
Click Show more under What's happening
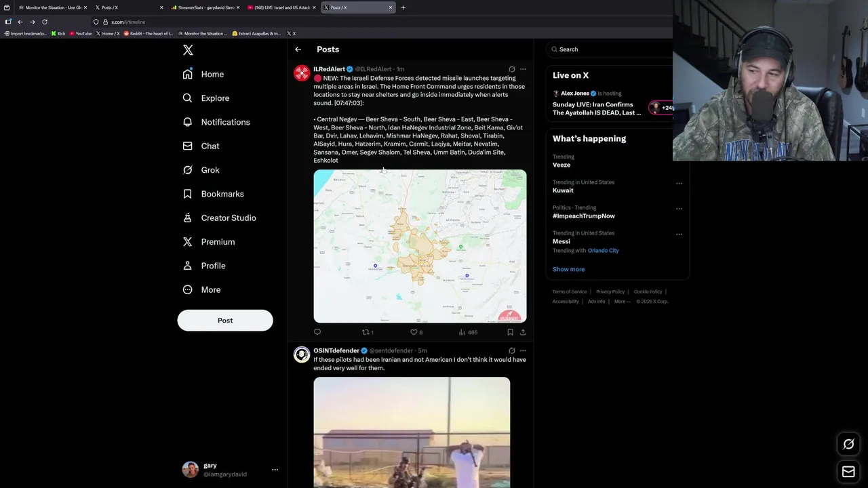568,269
